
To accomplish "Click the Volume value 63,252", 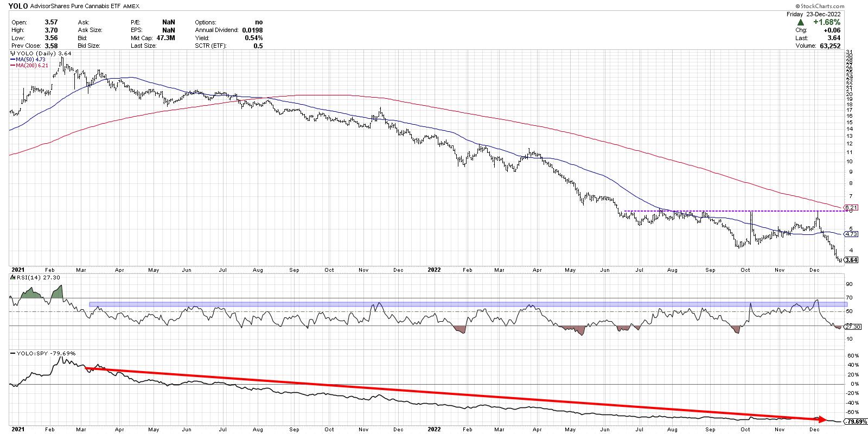I will pos(829,46).
